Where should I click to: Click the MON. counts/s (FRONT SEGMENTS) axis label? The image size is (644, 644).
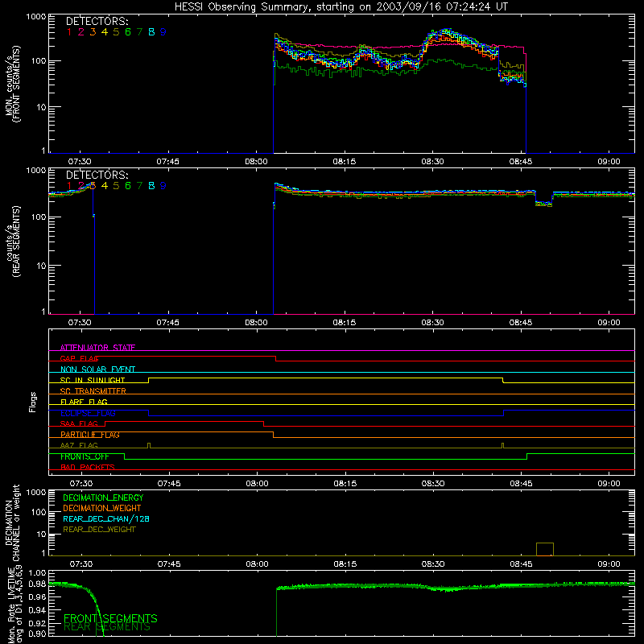coord(13,84)
